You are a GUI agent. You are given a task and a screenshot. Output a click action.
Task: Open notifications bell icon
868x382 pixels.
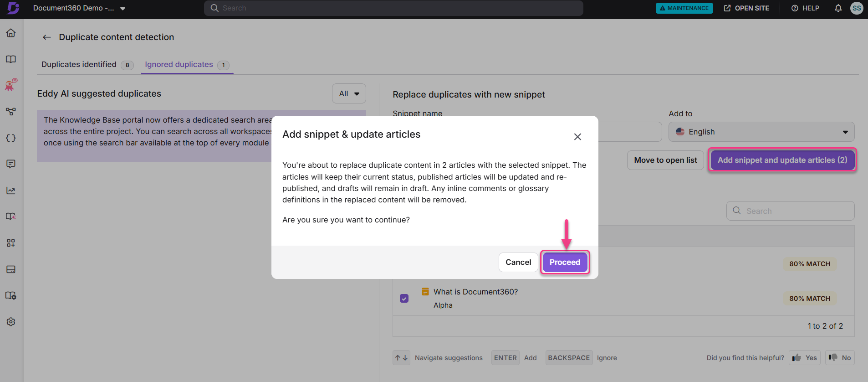pyautogui.click(x=838, y=8)
